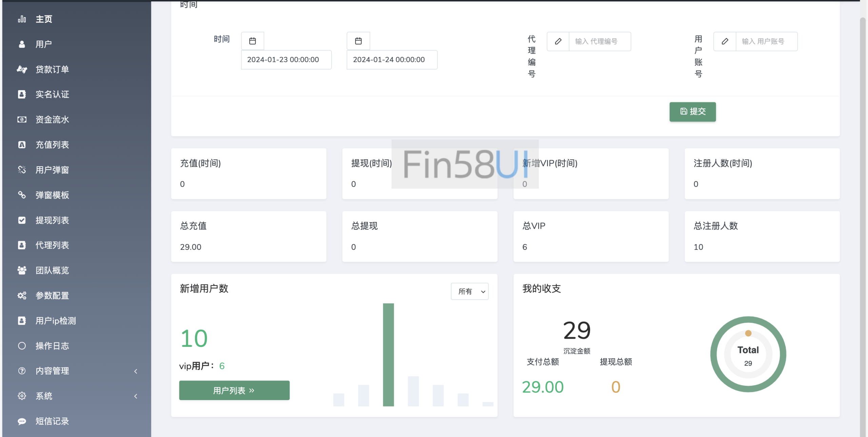Open the 所有 dropdown in 新增用户数
The height and width of the screenshot is (437, 868).
(x=470, y=291)
